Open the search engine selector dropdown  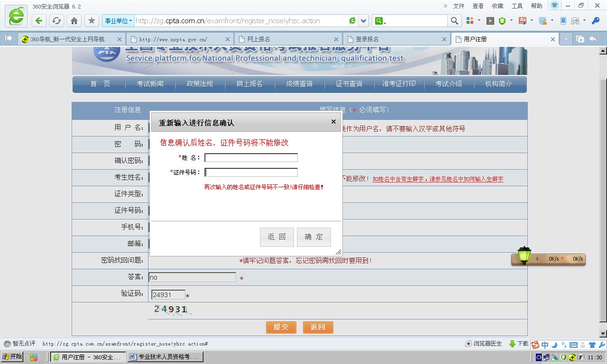[x=380, y=21]
